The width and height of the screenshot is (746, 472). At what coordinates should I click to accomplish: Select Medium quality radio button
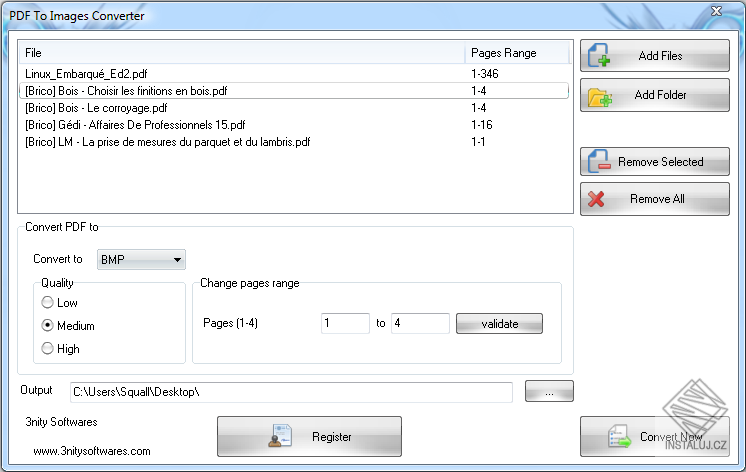47,325
